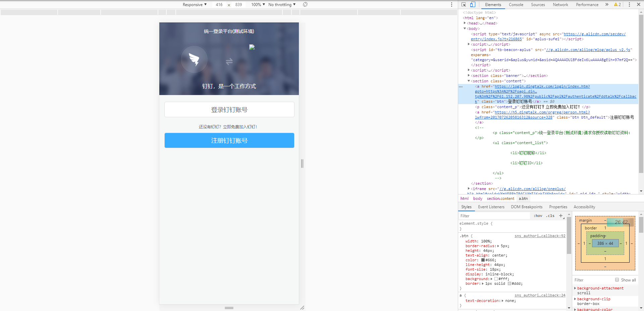Open the Responsive device dropdown

point(195,4)
